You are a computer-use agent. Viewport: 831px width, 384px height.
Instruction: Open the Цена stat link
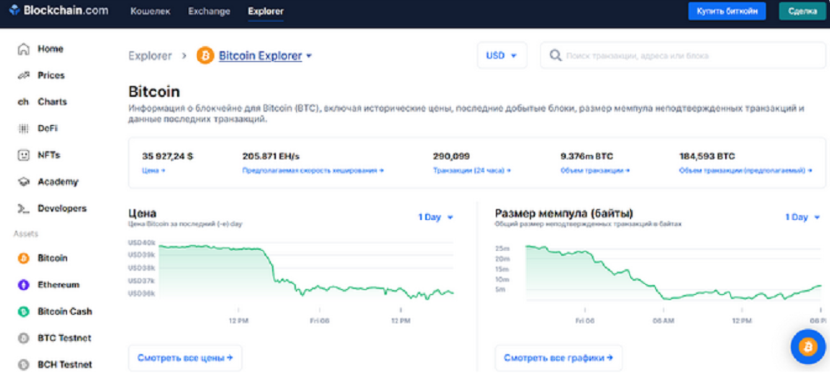pos(154,171)
